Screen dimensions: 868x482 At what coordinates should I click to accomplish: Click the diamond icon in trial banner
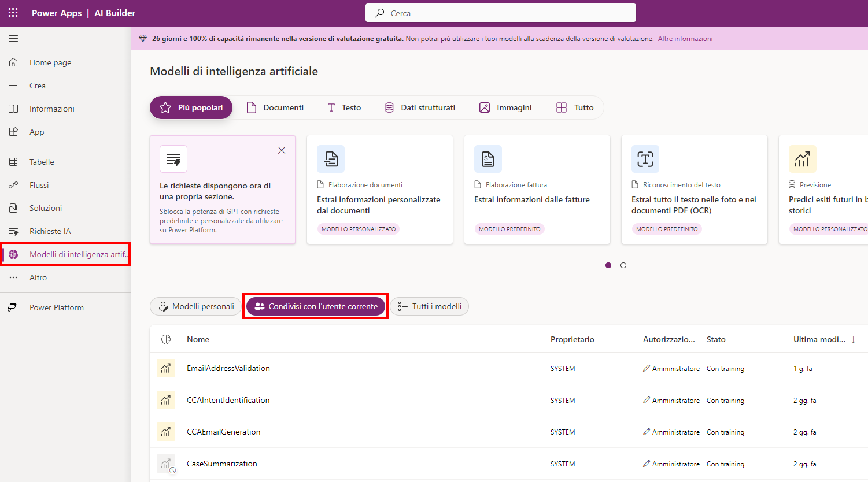click(x=143, y=39)
